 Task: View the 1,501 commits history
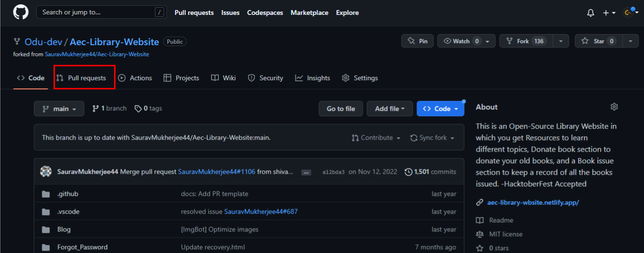click(430, 172)
